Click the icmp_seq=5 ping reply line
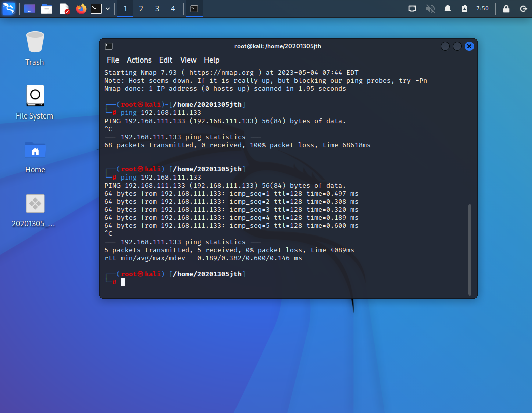 (x=231, y=226)
